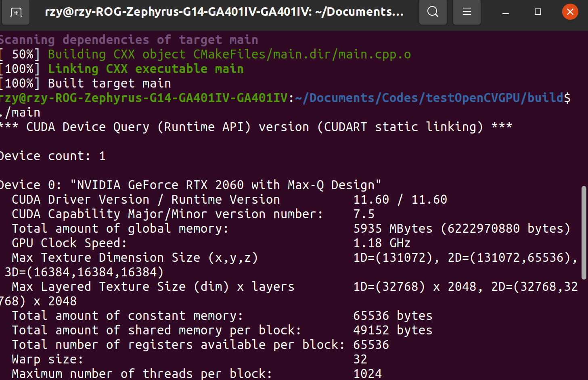The height and width of the screenshot is (380, 588).
Task: Click the '49152 bytes' shared memory value
Action: [393, 330]
